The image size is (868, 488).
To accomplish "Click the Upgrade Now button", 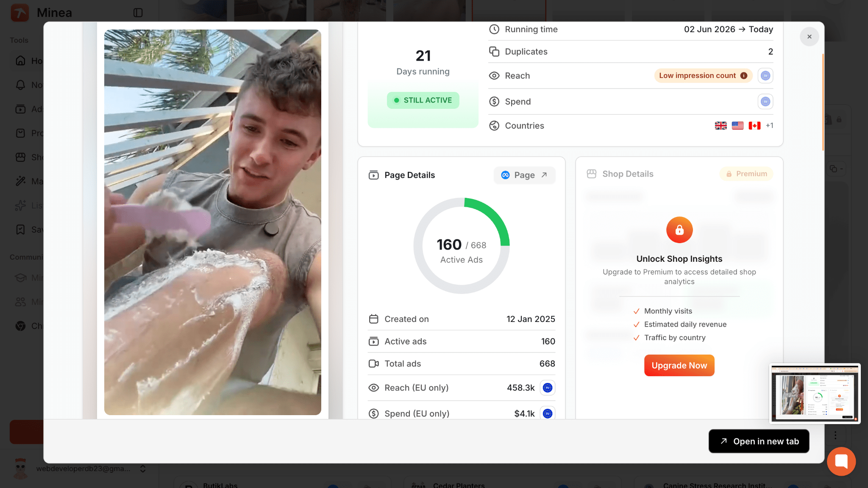I will tap(679, 365).
